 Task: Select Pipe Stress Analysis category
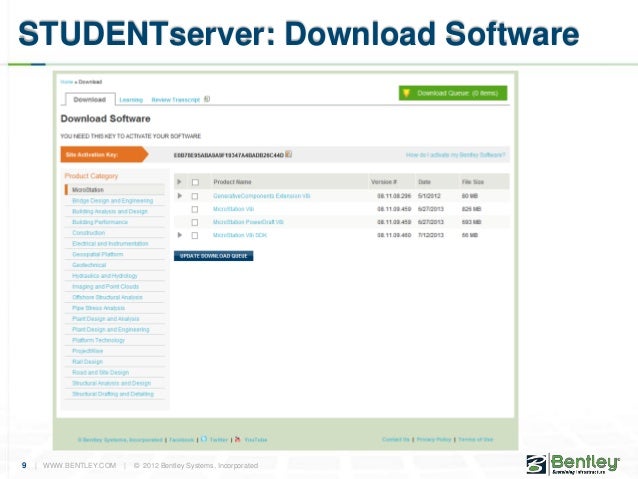tap(98, 308)
